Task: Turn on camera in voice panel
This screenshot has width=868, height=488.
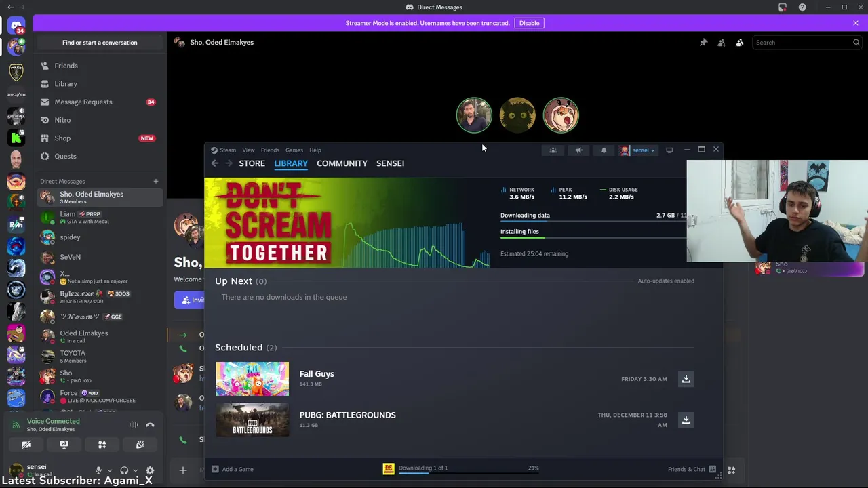Action: (x=26, y=445)
